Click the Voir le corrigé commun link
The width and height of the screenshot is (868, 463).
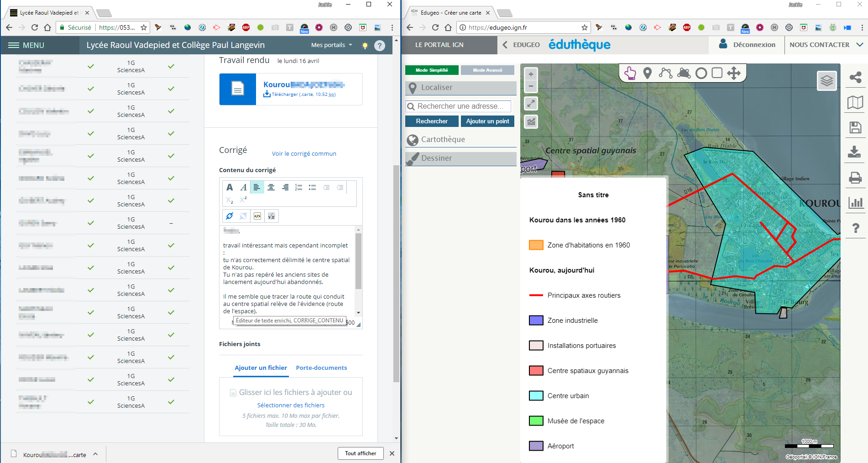pos(304,154)
